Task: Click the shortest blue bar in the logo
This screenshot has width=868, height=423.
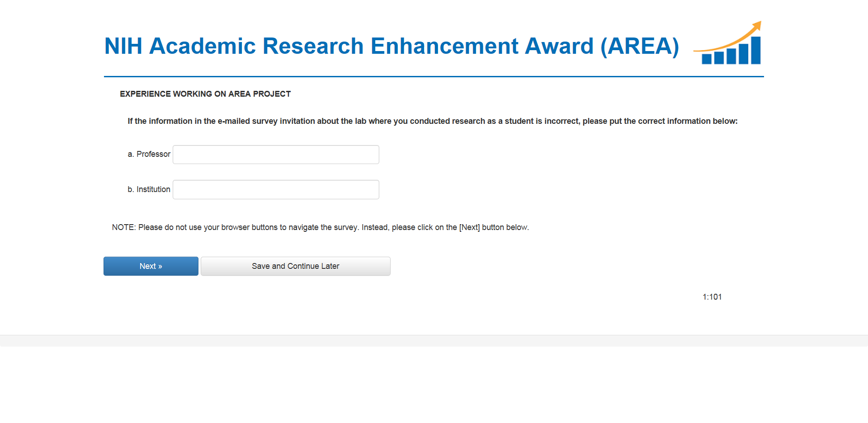Action: point(706,59)
